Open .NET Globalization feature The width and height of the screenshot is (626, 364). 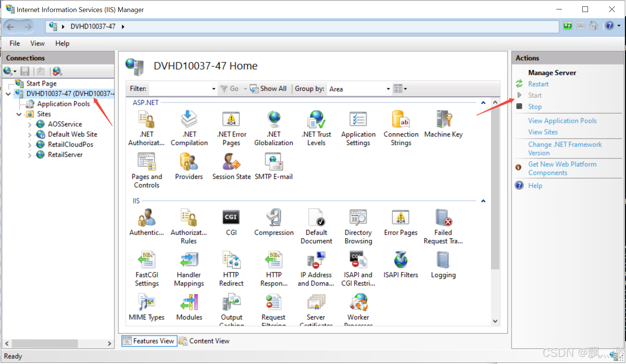[274, 128]
